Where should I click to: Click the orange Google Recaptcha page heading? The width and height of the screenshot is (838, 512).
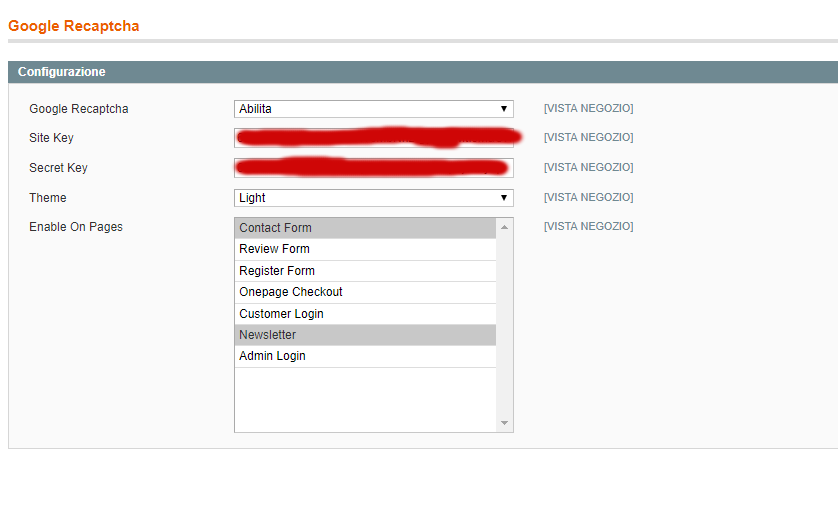coord(74,26)
